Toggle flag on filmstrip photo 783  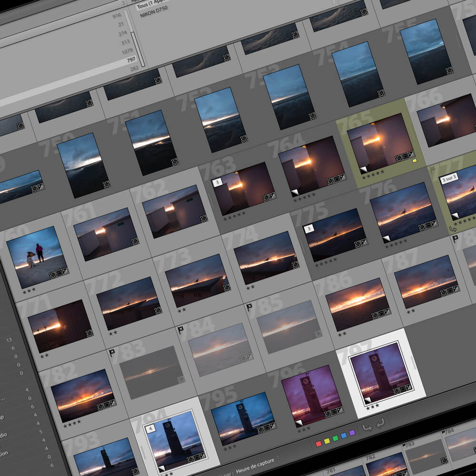click(404, 446)
